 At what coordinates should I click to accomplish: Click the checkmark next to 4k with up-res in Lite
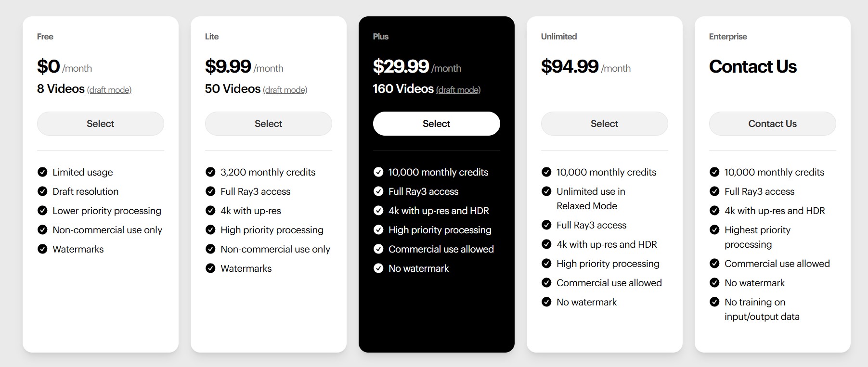(x=210, y=211)
